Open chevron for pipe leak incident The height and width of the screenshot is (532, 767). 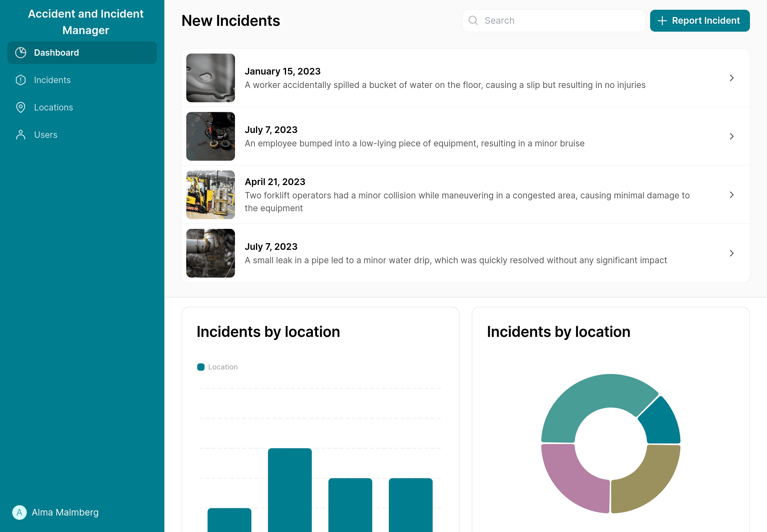point(732,253)
